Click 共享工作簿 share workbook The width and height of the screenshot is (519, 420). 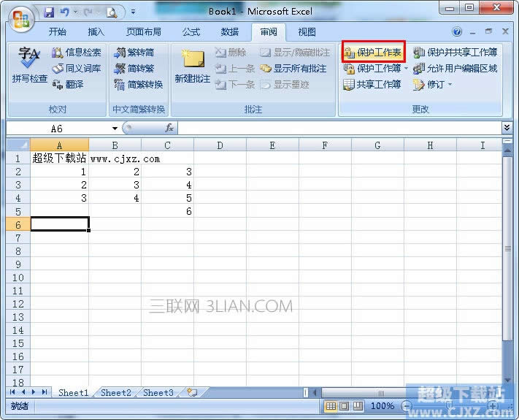coord(372,85)
